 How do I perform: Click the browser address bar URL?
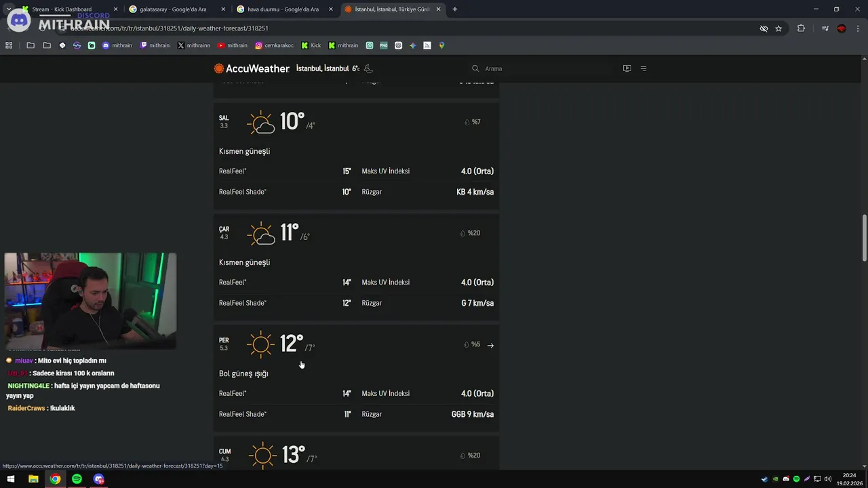point(170,28)
